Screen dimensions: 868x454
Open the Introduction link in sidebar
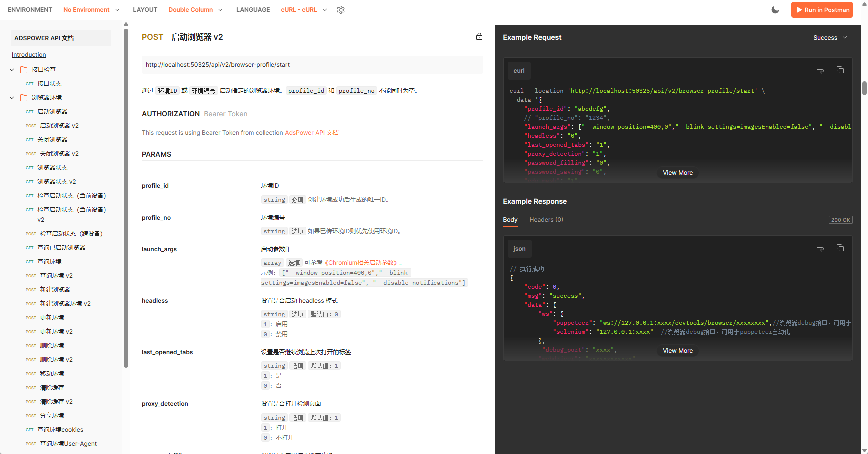point(29,55)
